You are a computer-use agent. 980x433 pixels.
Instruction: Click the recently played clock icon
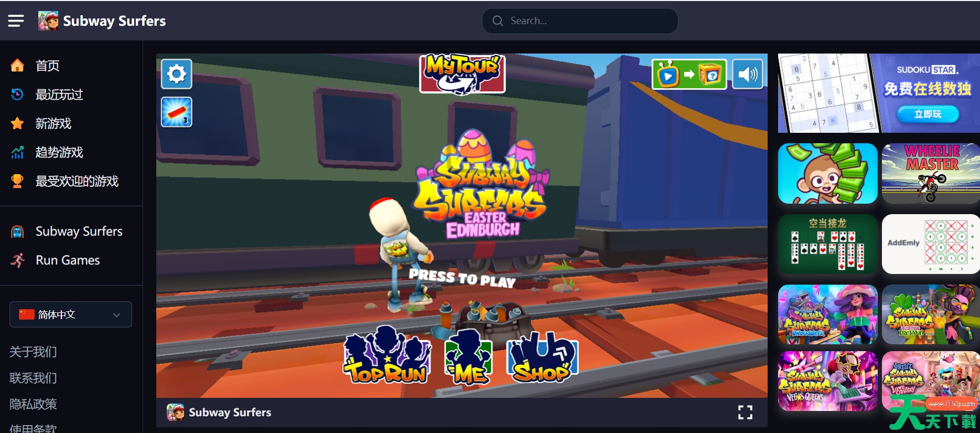coord(17,94)
